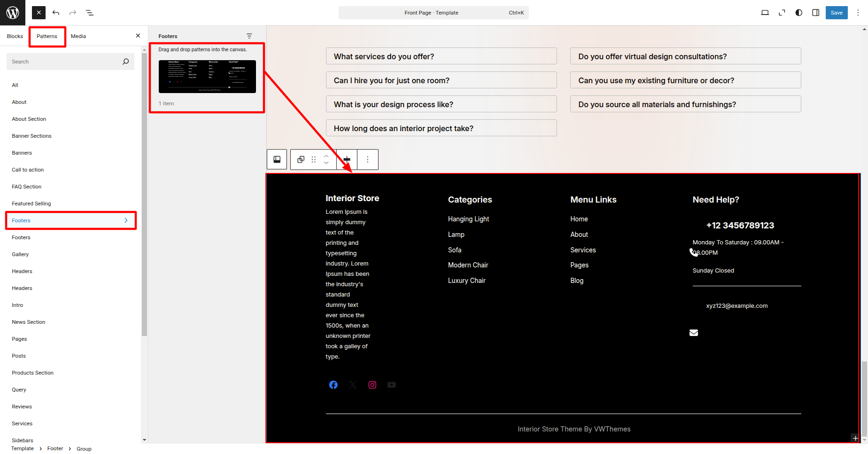Click the zoom out icon in top bar
The width and height of the screenshot is (868, 454).
click(782, 13)
